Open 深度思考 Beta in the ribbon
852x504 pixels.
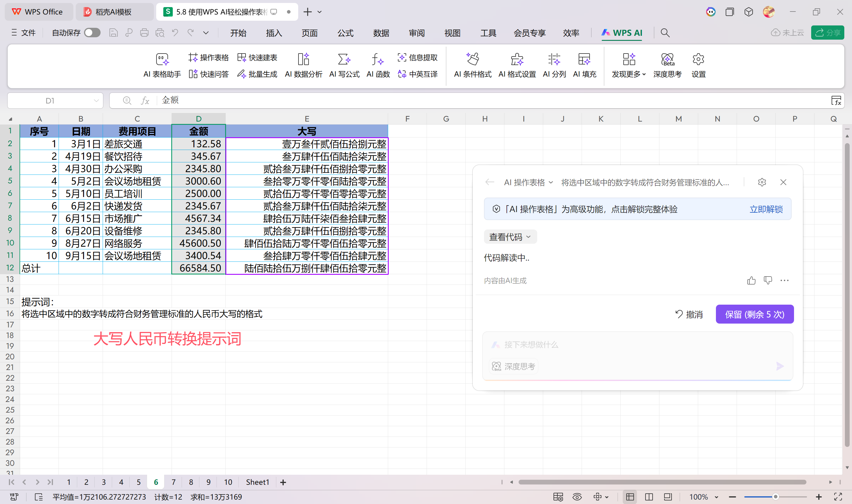[x=667, y=65]
